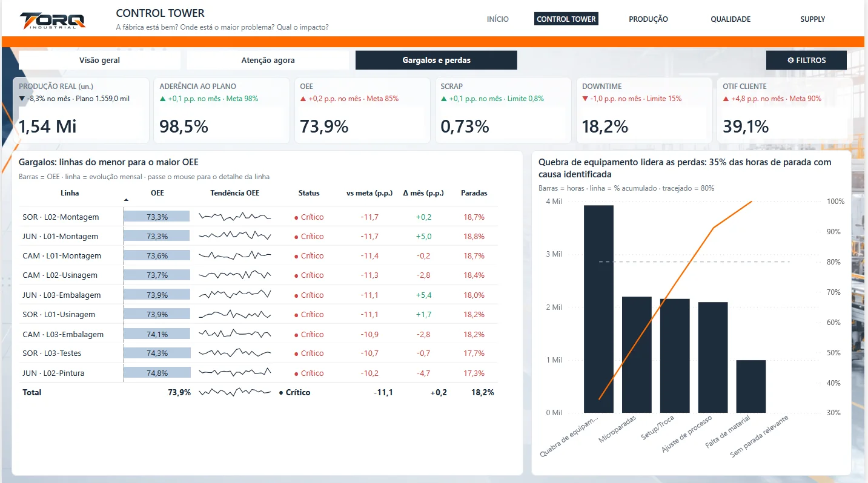Select the JUN · L01-Montagem row label
This screenshot has width=868, height=483.
(x=60, y=236)
